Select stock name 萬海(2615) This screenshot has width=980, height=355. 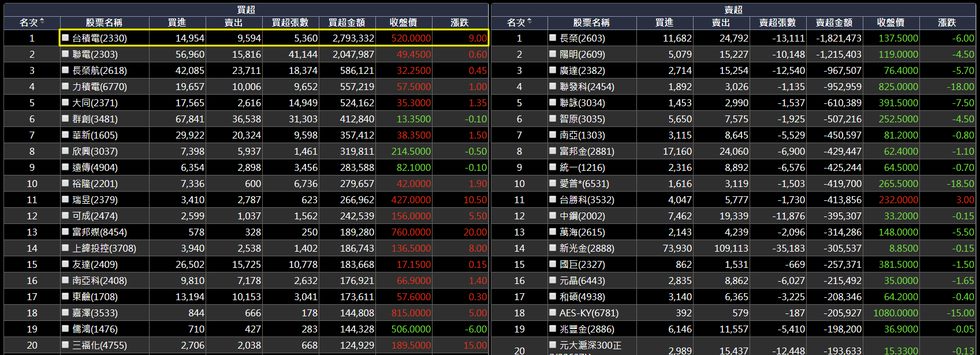coord(582,232)
